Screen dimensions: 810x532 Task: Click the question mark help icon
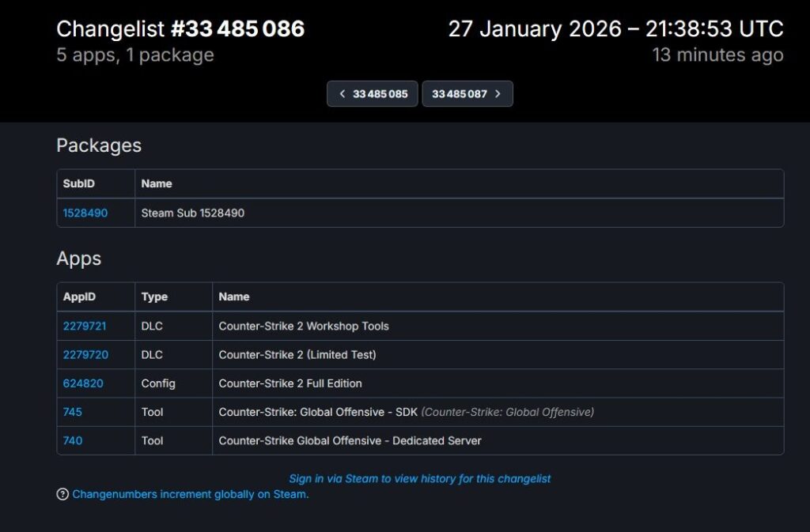coord(62,494)
